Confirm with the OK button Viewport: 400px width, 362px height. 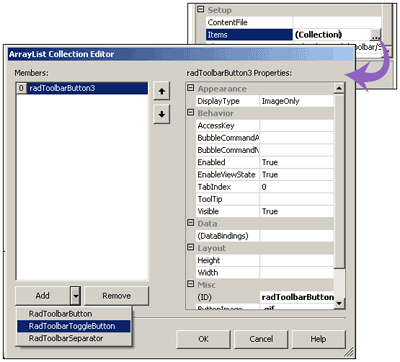[x=204, y=339]
